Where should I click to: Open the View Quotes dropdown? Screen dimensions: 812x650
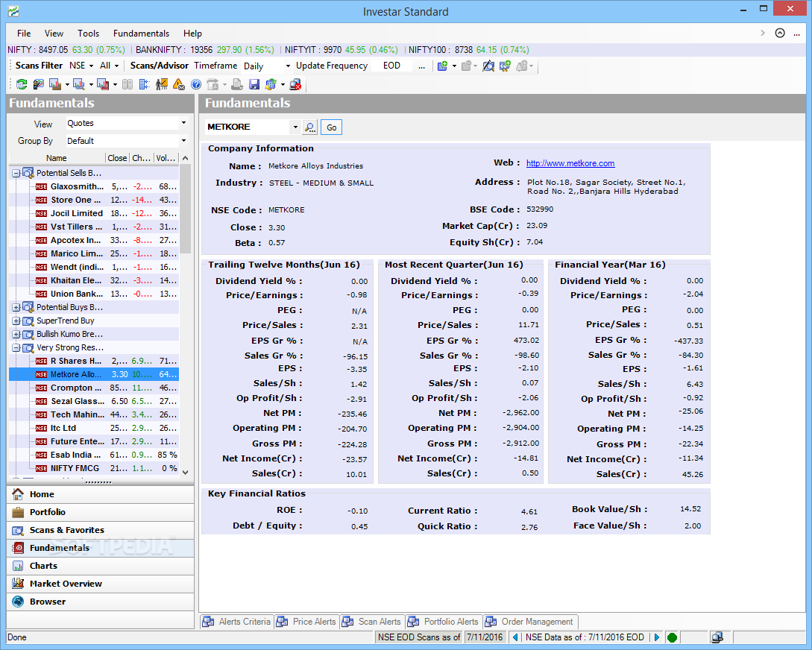(x=126, y=123)
